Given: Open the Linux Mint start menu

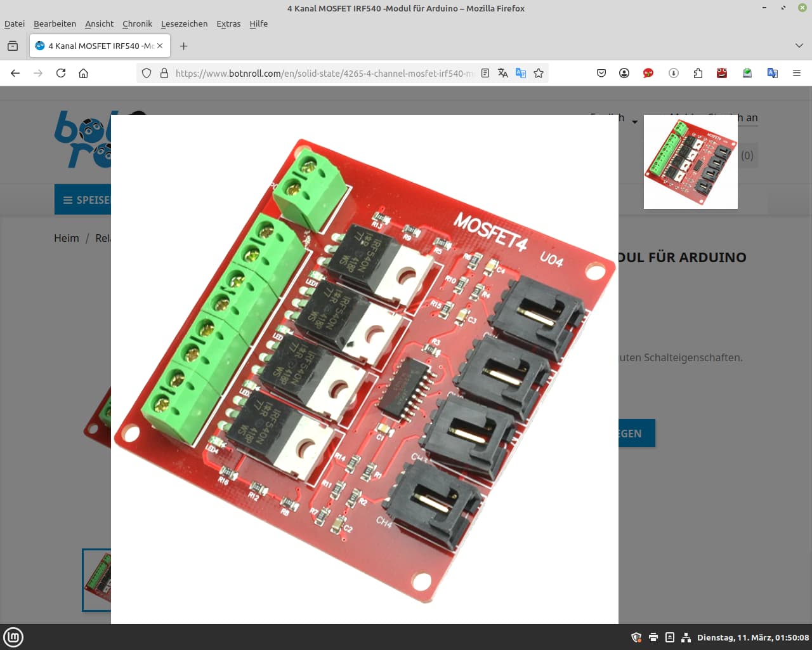Looking at the screenshot, I should pyautogui.click(x=13, y=637).
